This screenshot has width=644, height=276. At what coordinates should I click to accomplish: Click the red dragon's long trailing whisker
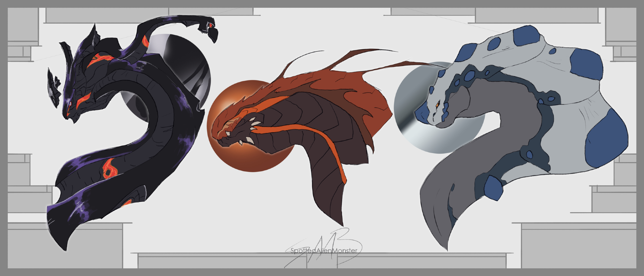pyautogui.click(x=402, y=65)
